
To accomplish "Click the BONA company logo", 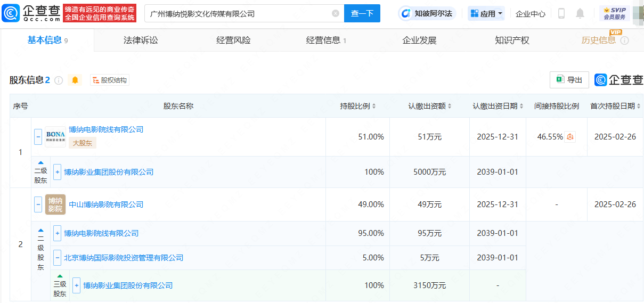I will pyautogui.click(x=55, y=137).
